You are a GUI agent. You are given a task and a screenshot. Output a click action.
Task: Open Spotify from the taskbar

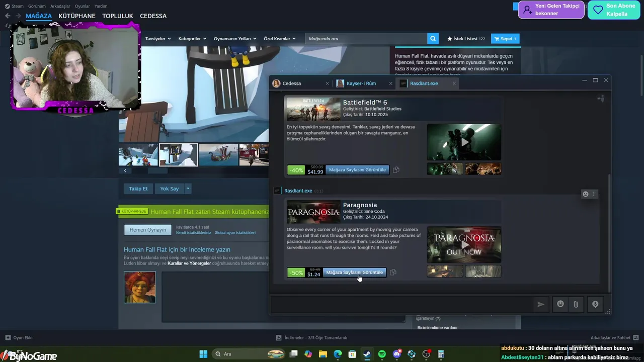(382, 354)
